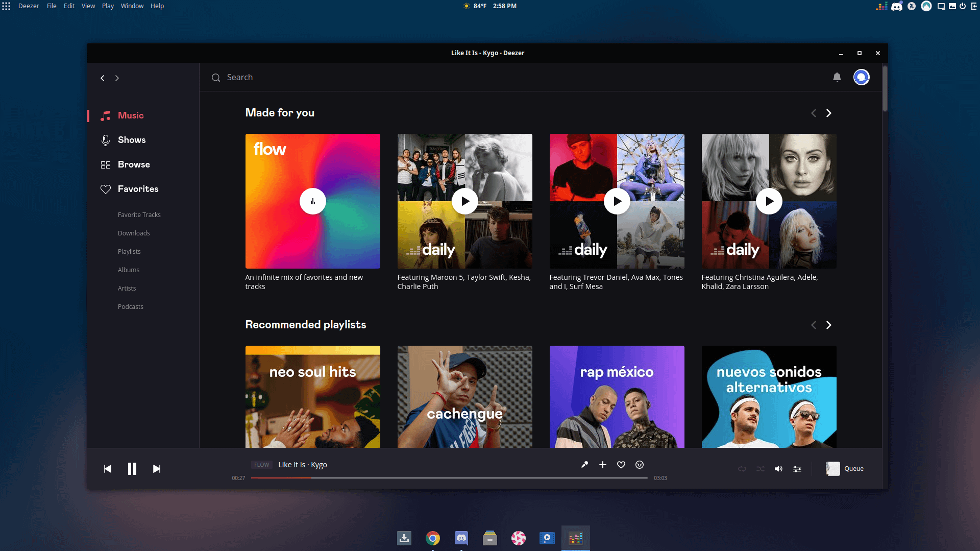
Task: Click the system power icon
Action: pyautogui.click(x=963, y=6)
